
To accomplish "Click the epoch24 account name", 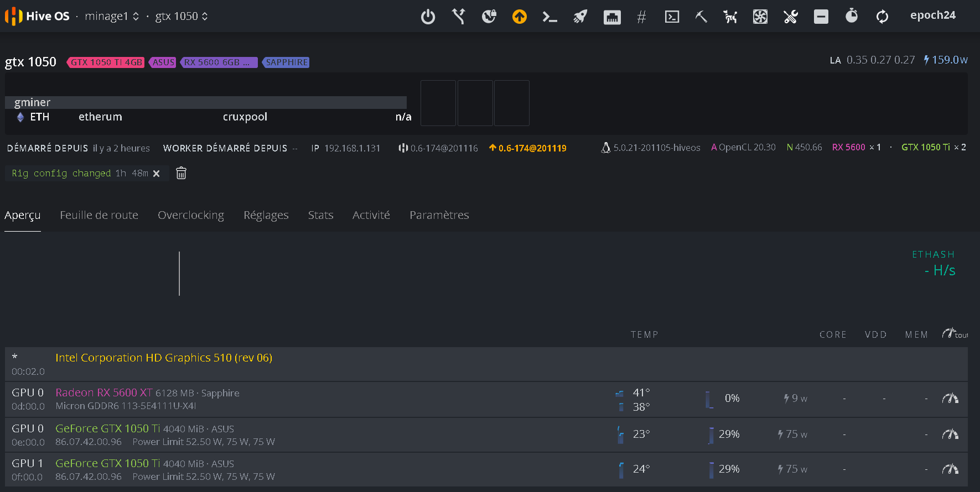I will [933, 15].
